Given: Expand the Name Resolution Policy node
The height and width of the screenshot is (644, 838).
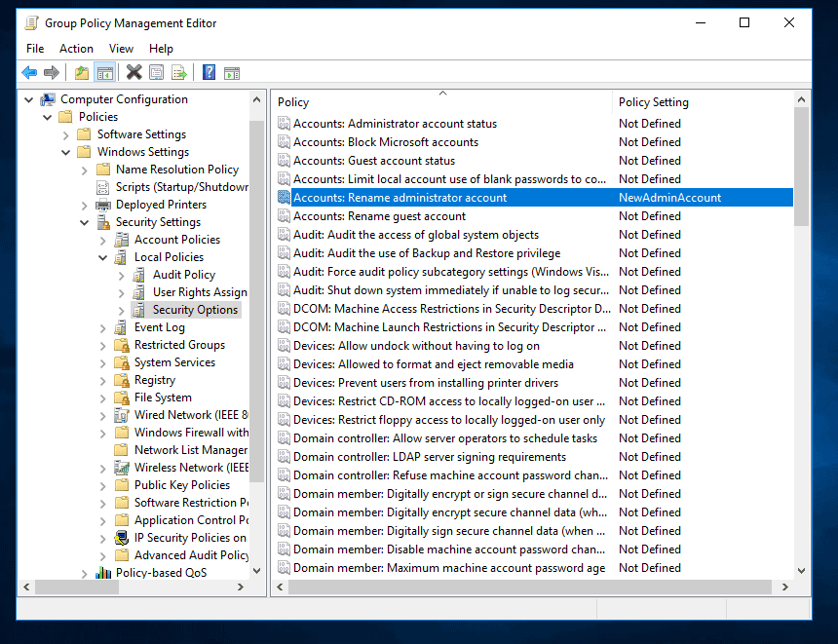Looking at the screenshot, I should pos(85,170).
